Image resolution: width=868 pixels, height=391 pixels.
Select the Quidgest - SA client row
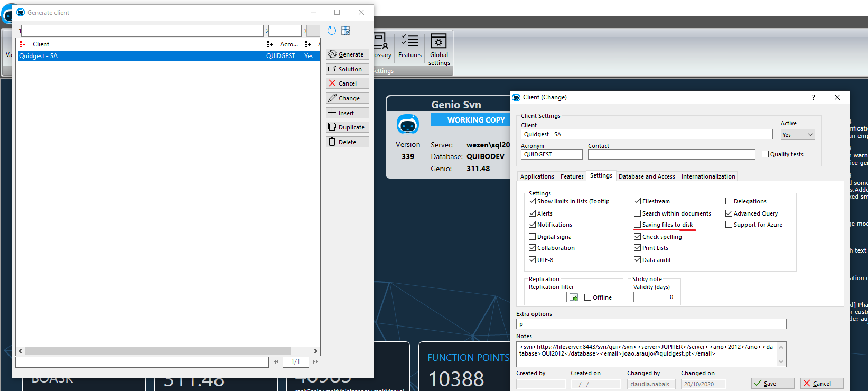[169, 56]
